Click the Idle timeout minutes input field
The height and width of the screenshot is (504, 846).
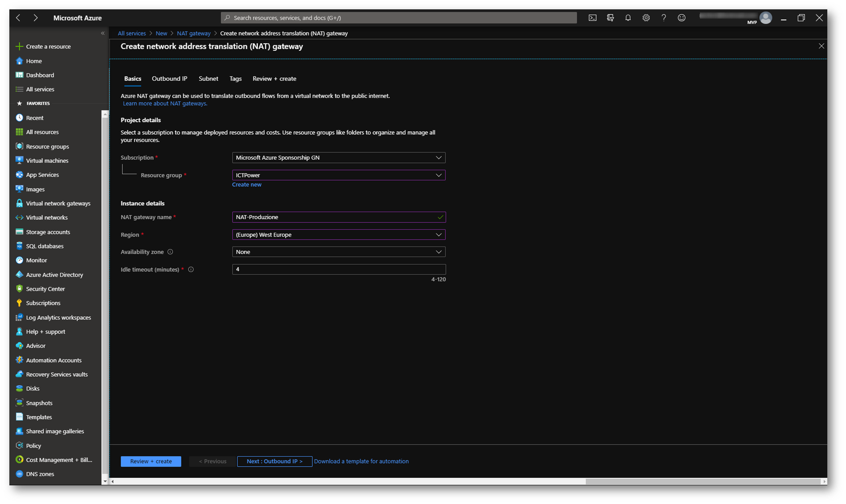[x=339, y=269]
